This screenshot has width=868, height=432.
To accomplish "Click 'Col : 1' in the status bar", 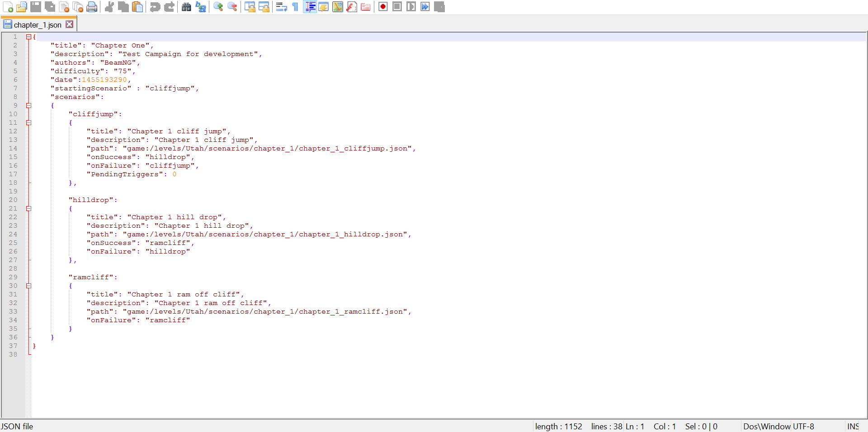I will click(665, 426).
